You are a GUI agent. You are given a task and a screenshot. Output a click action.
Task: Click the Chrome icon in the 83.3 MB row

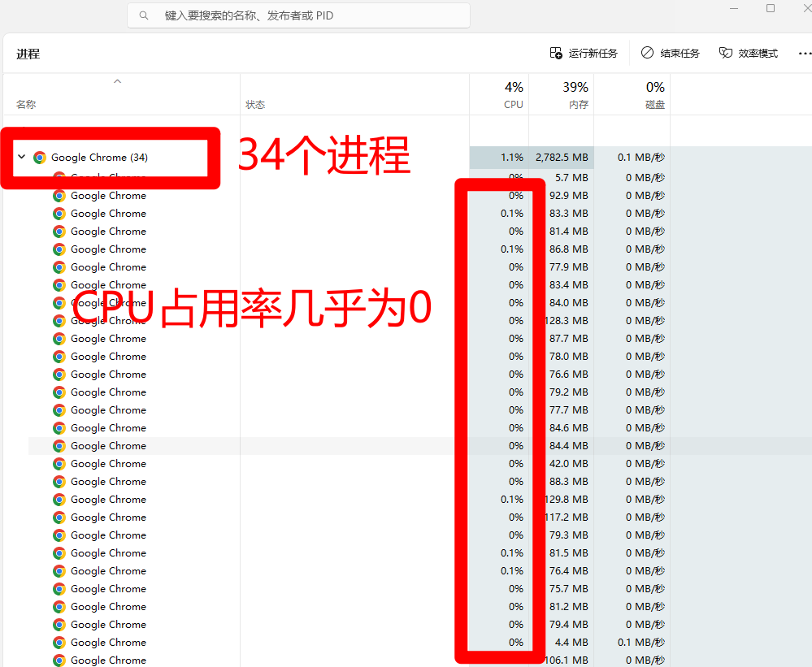pyautogui.click(x=59, y=214)
